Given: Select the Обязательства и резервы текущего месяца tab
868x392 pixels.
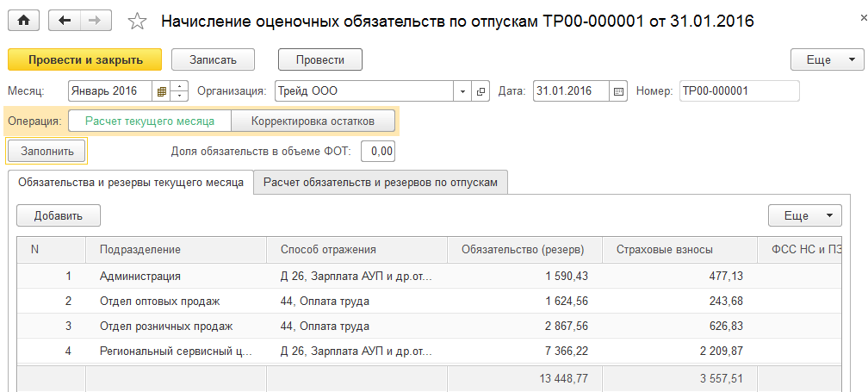Looking at the screenshot, I should click(x=131, y=183).
